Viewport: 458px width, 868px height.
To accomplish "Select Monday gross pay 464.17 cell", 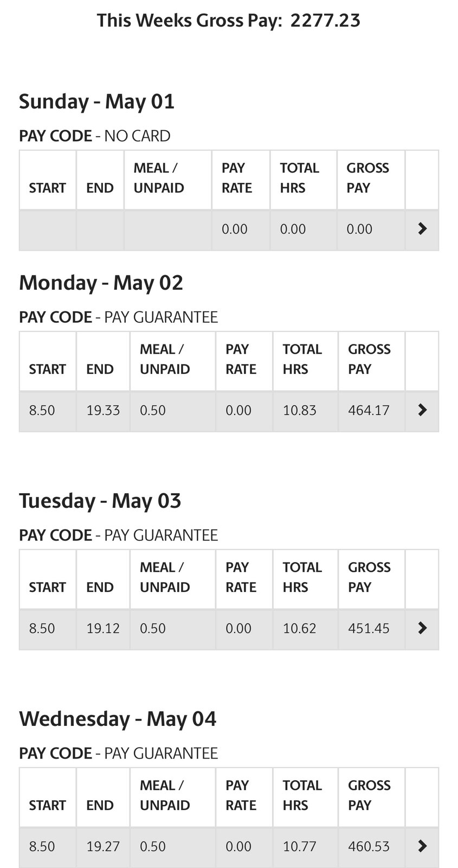I will 371,411.
